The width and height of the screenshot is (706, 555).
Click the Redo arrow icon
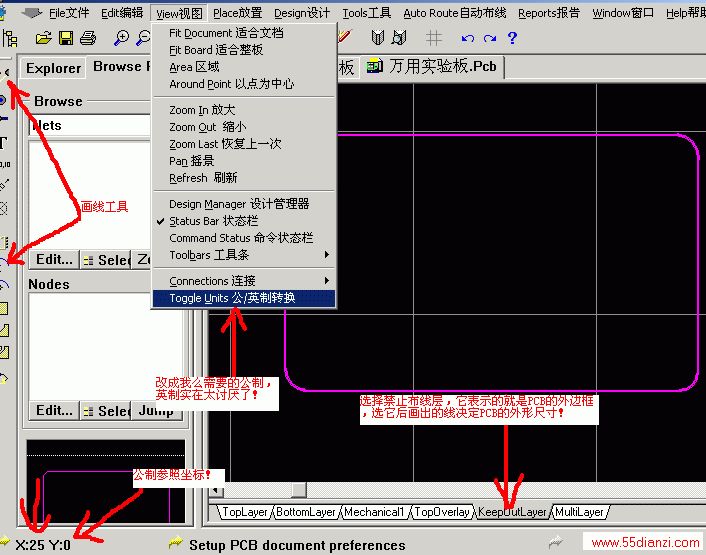(490, 39)
